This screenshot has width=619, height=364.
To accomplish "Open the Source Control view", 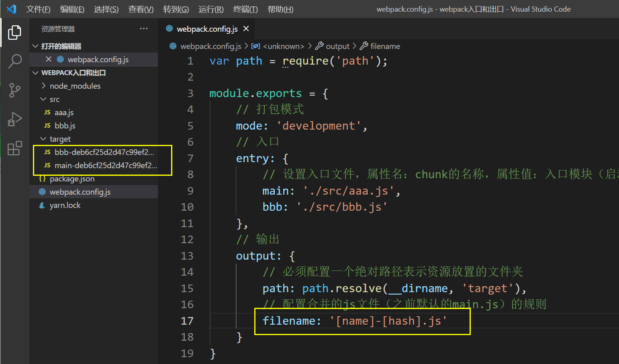I will pyautogui.click(x=14, y=90).
